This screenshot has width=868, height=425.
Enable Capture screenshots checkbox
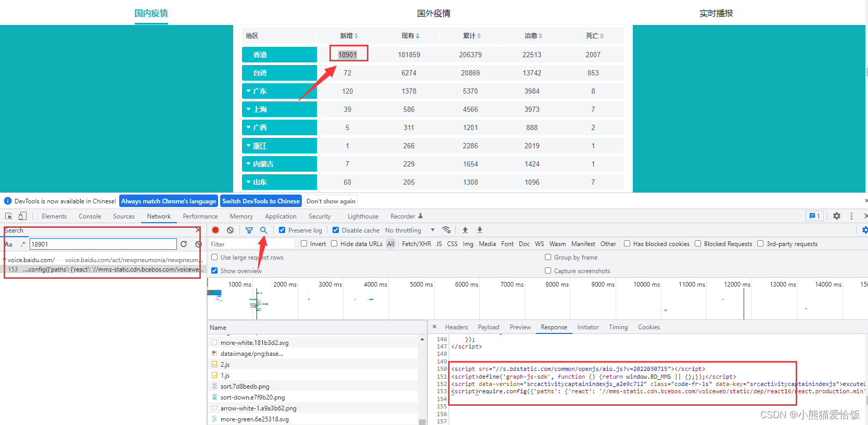[548, 271]
